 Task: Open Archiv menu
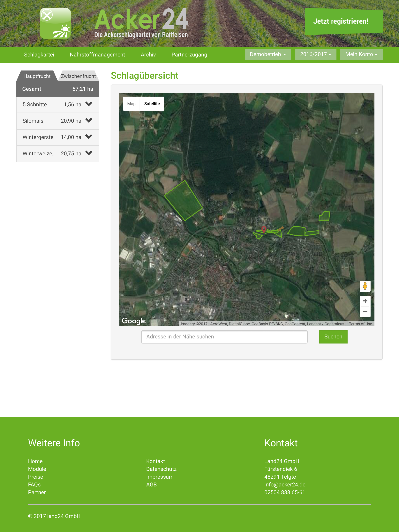148,55
